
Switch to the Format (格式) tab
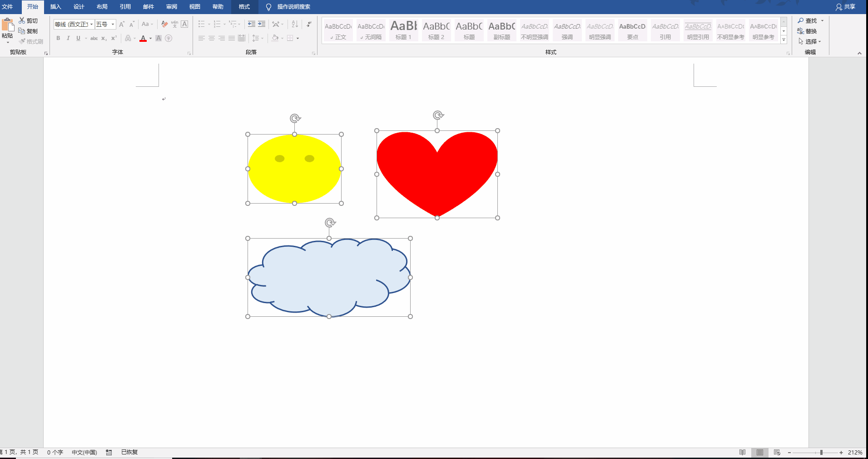244,7
